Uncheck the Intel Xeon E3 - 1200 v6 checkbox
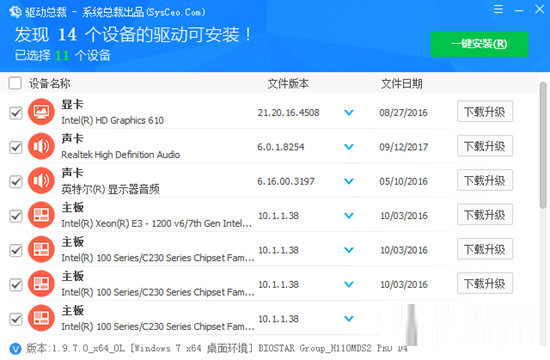This screenshot has width=550, height=360. (x=16, y=216)
